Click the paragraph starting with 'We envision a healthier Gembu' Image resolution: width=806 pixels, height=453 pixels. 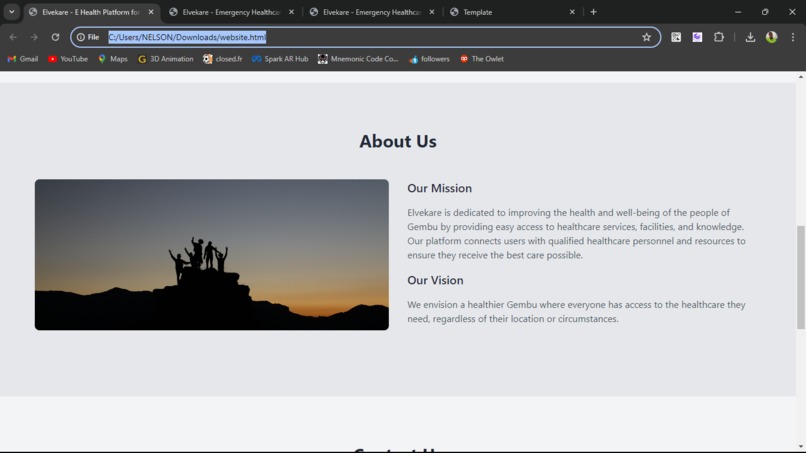coord(576,312)
